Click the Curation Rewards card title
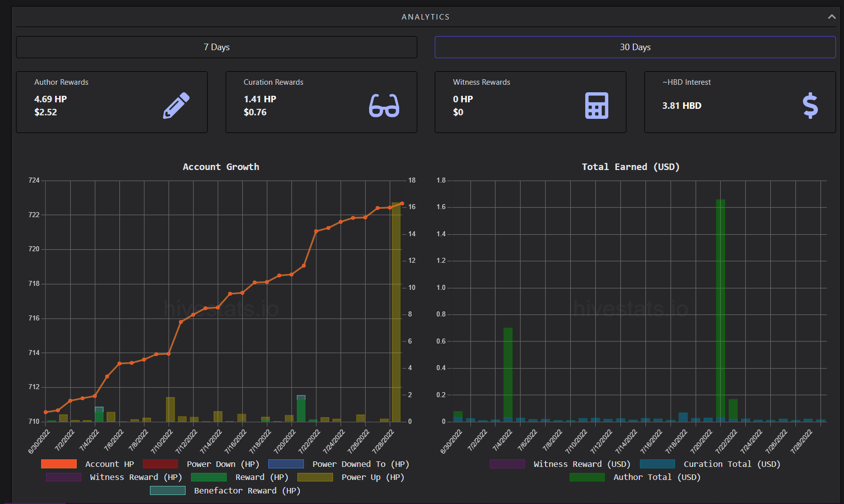844x504 pixels. (x=273, y=82)
